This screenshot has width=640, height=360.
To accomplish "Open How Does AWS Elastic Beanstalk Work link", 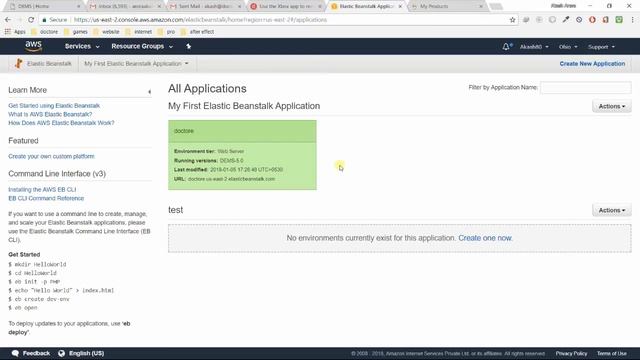I will coord(61,123).
